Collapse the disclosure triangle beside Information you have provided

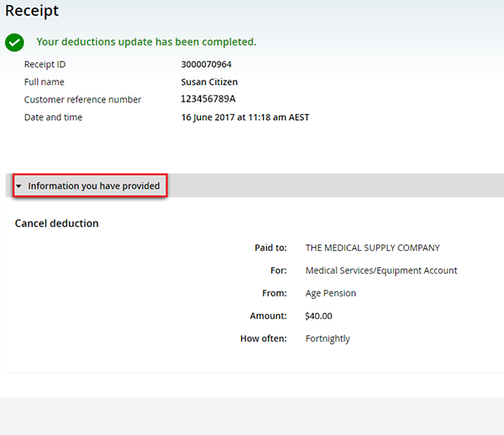point(19,186)
